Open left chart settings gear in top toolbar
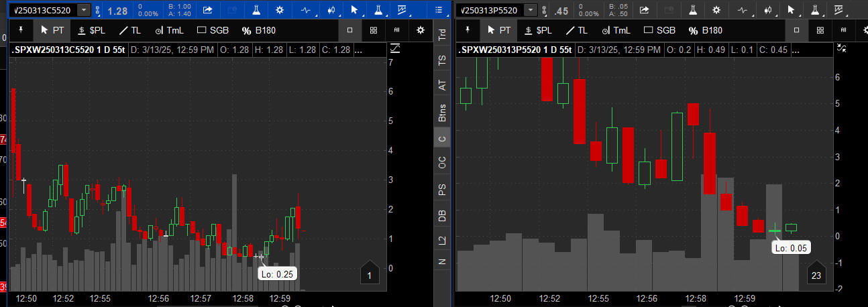 pyautogui.click(x=280, y=10)
